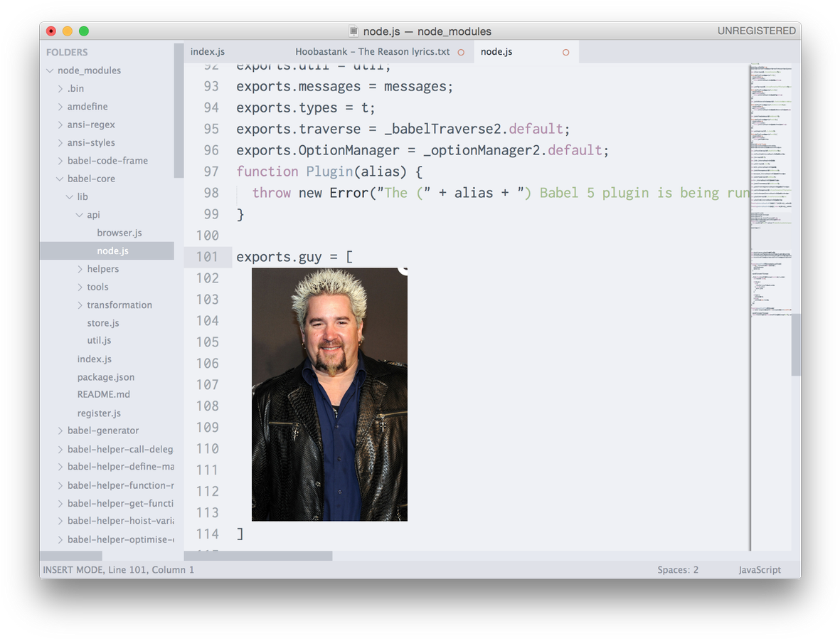840x639 pixels.
Task: Collapse the api folder
Action: pos(79,215)
